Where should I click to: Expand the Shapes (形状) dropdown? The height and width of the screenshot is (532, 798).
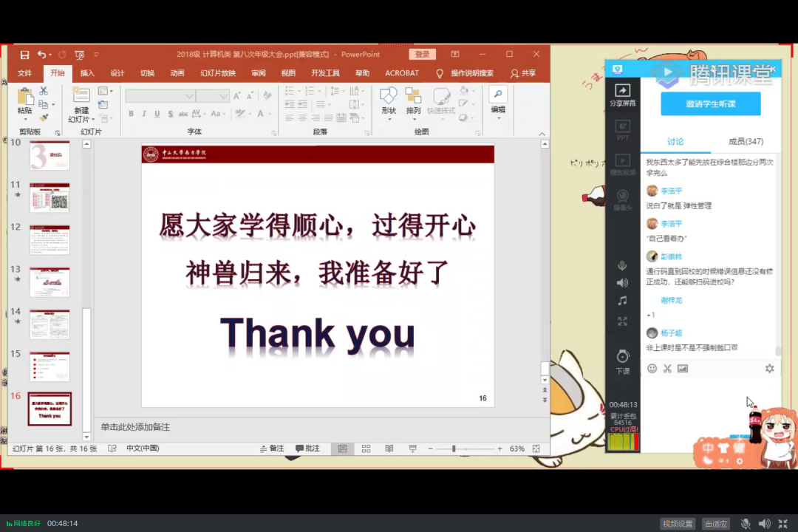click(x=389, y=102)
